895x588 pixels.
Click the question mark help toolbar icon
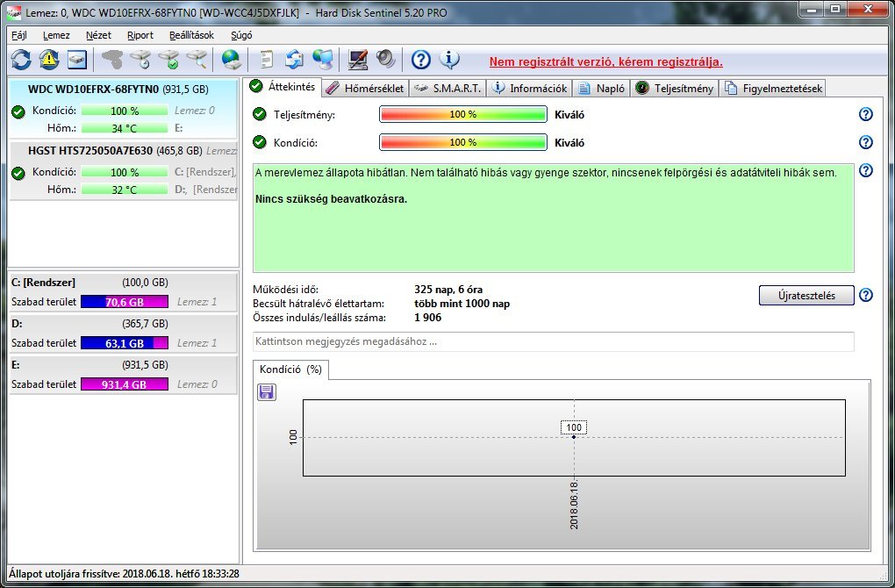pyautogui.click(x=420, y=60)
